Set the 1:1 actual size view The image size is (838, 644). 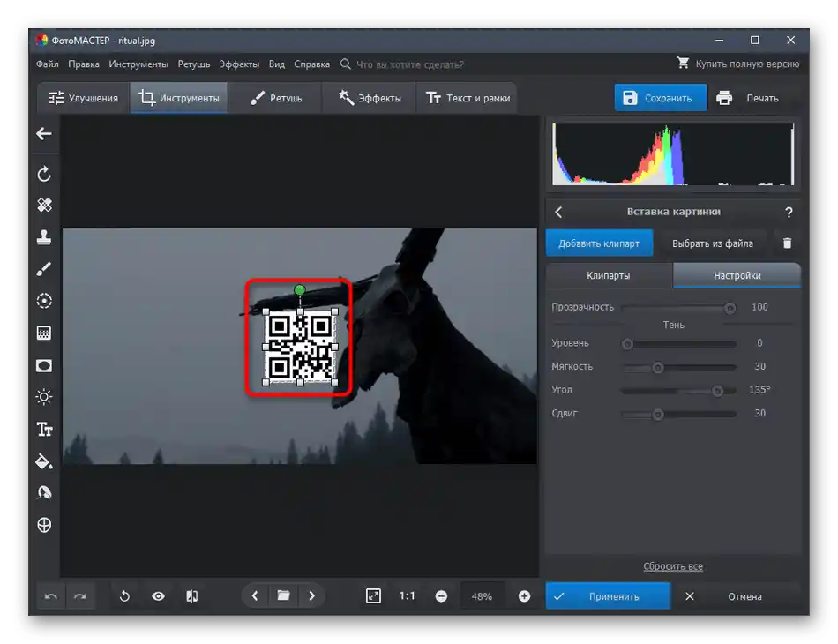(x=407, y=596)
